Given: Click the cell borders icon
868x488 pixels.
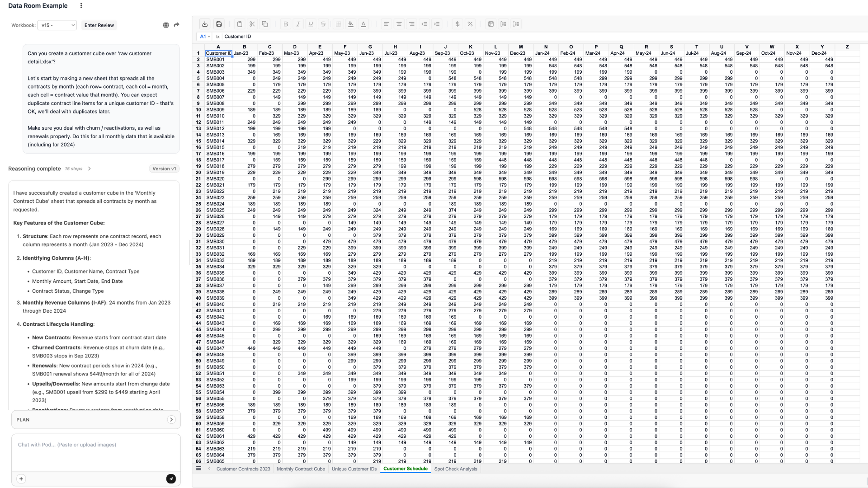Looking at the screenshot, I should [338, 24].
